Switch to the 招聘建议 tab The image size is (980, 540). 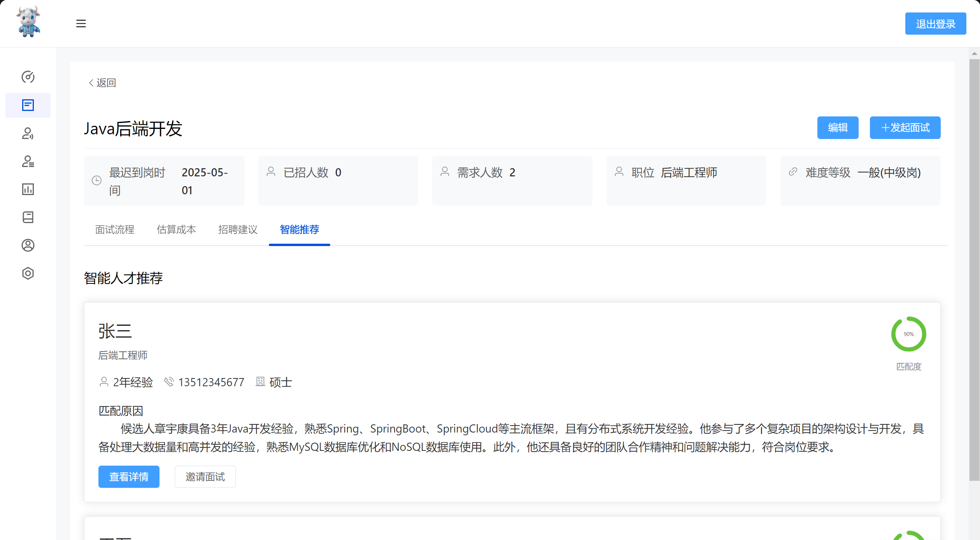pyautogui.click(x=238, y=230)
